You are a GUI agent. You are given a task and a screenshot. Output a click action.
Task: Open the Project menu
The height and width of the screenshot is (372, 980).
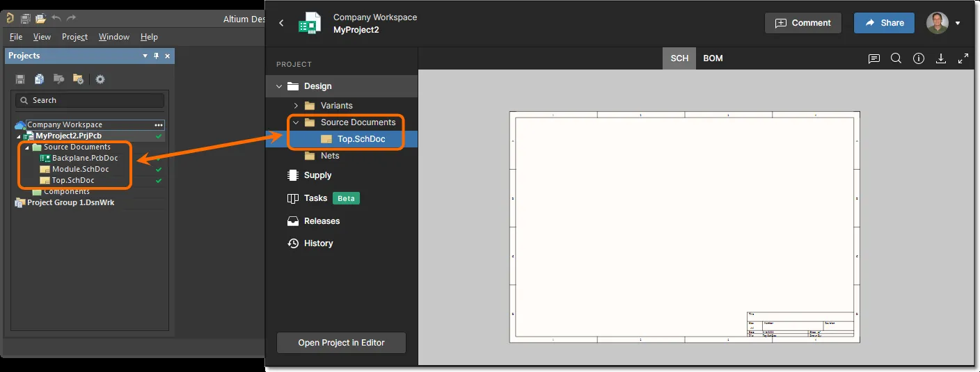tap(74, 37)
